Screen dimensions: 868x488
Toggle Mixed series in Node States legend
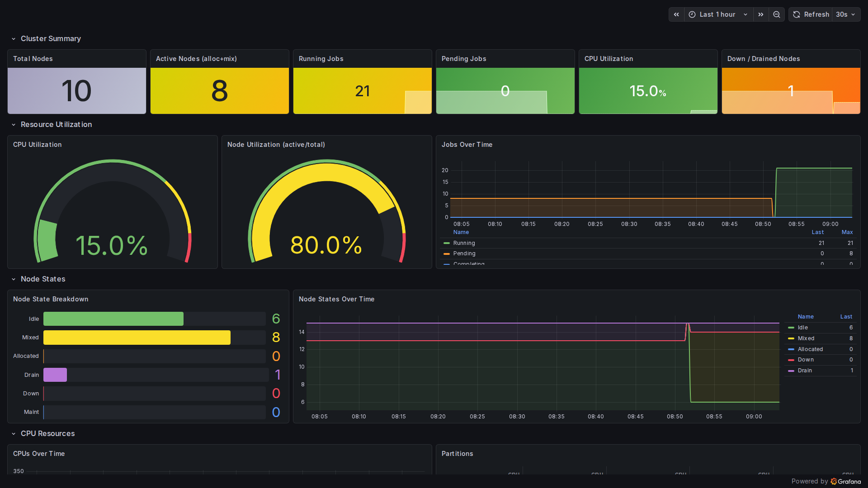[x=806, y=338]
